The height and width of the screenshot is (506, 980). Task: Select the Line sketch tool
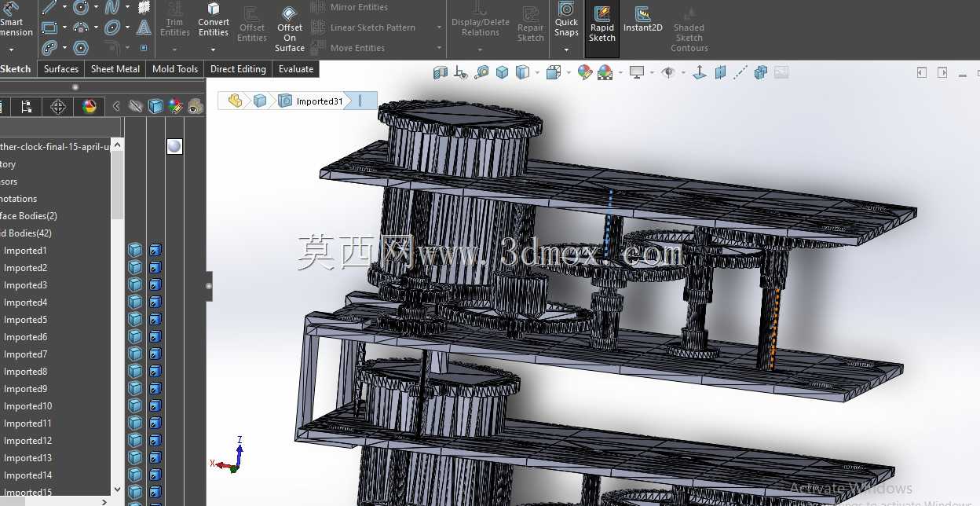click(49, 8)
